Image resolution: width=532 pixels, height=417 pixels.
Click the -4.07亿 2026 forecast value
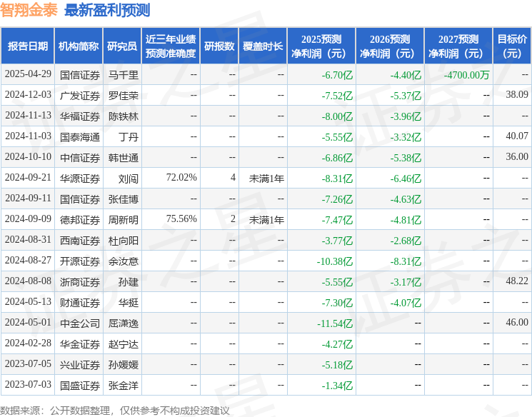[x=406, y=302]
